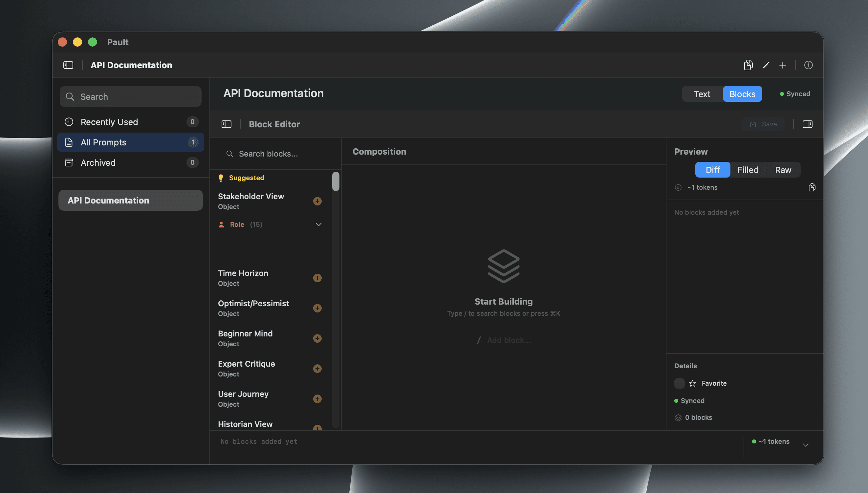Add the Stakeholder View block with its plus icon
This screenshot has width=868, height=493.
point(317,201)
